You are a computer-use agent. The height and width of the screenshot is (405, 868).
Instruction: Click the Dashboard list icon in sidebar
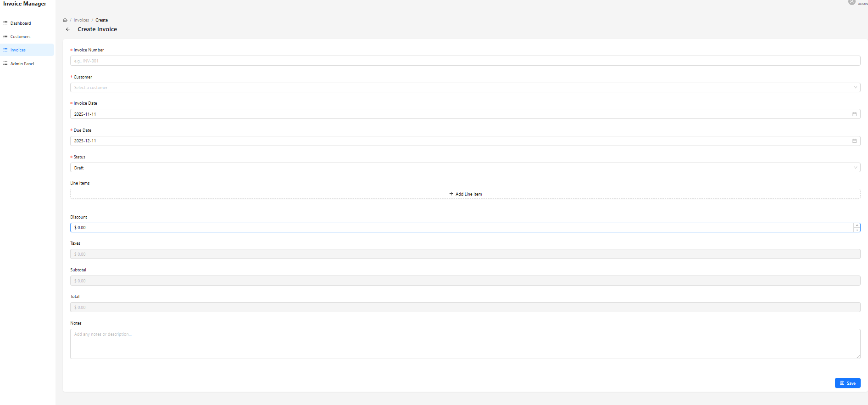(x=6, y=23)
